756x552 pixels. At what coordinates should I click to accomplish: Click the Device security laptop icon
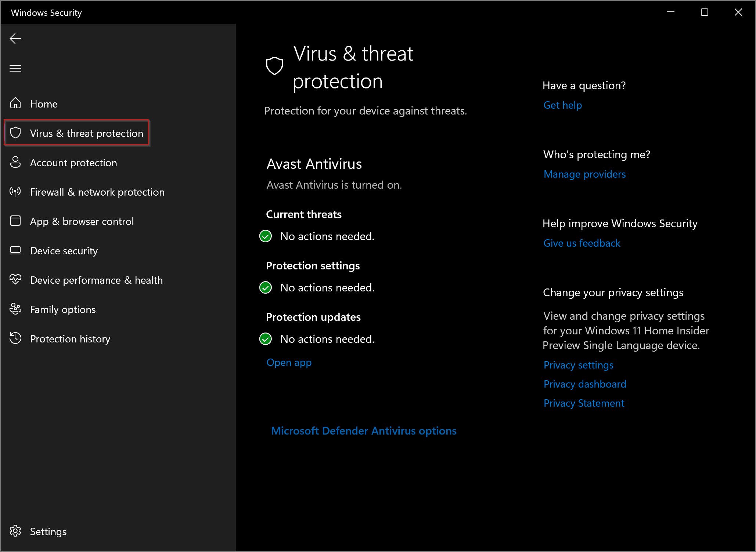(x=15, y=250)
